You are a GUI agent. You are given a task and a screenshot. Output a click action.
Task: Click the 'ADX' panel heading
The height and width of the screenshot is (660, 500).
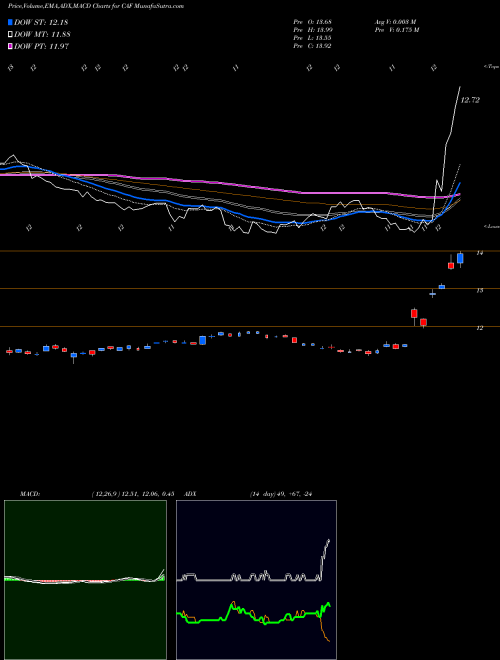click(x=190, y=494)
